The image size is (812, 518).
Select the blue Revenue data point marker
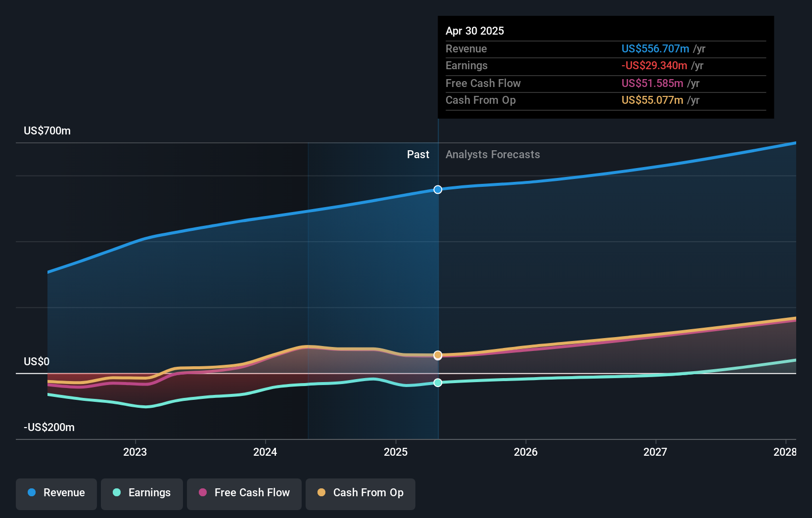437,189
